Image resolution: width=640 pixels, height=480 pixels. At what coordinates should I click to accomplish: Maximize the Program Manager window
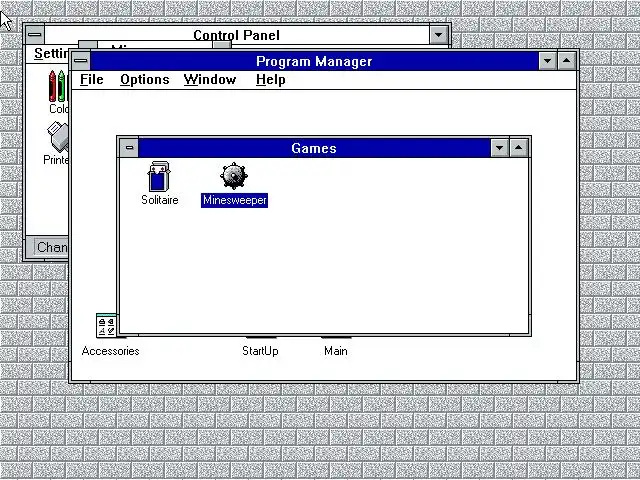tap(567, 61)
